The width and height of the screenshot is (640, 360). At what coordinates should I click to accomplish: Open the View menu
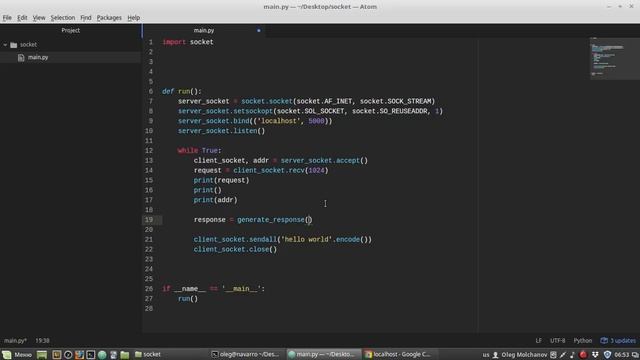coord(39,18)
